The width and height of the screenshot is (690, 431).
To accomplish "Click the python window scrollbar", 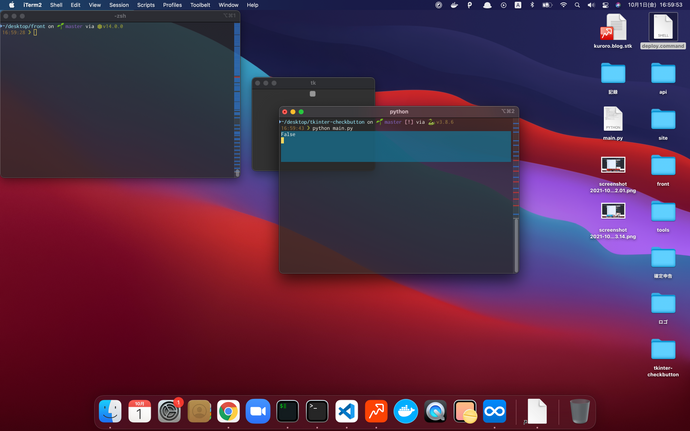I will (x=516, y=244).
